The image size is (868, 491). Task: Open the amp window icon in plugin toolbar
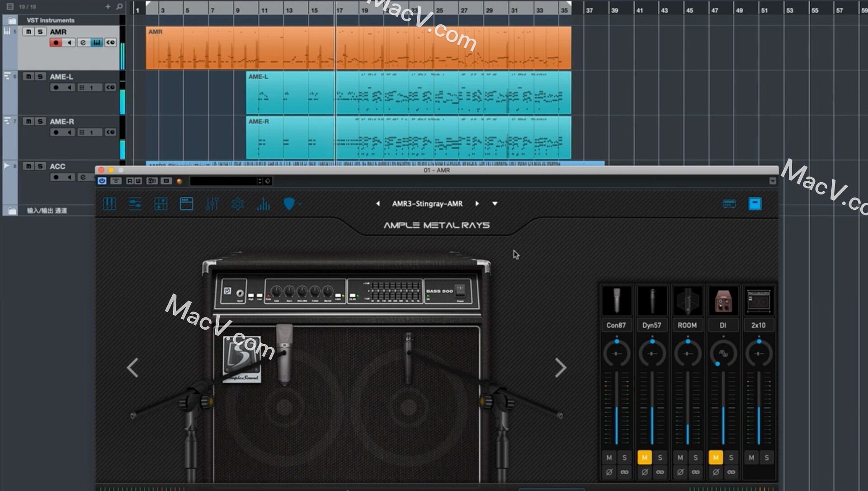click(186, 204)
